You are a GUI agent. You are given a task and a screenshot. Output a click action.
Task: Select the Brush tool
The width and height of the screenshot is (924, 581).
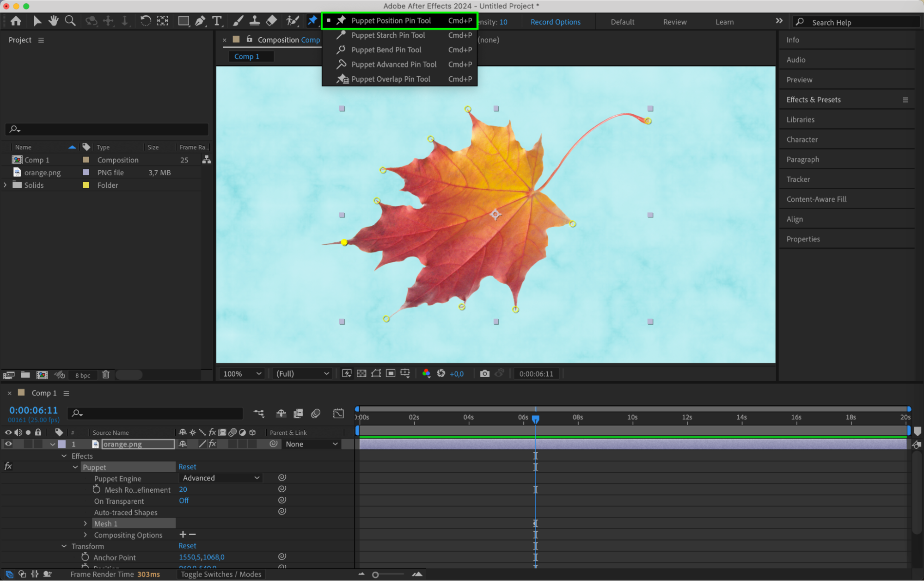coord(238,21)
